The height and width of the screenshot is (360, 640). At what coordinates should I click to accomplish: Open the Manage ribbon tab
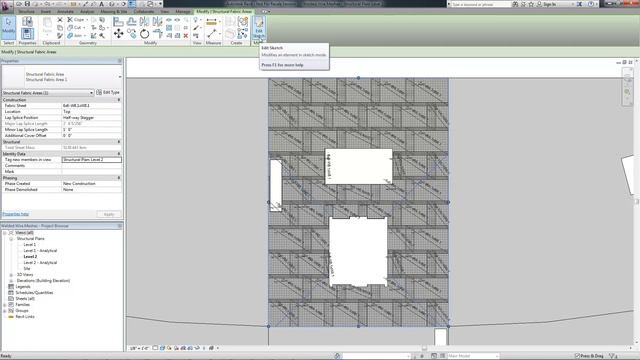tap(183, 11)
